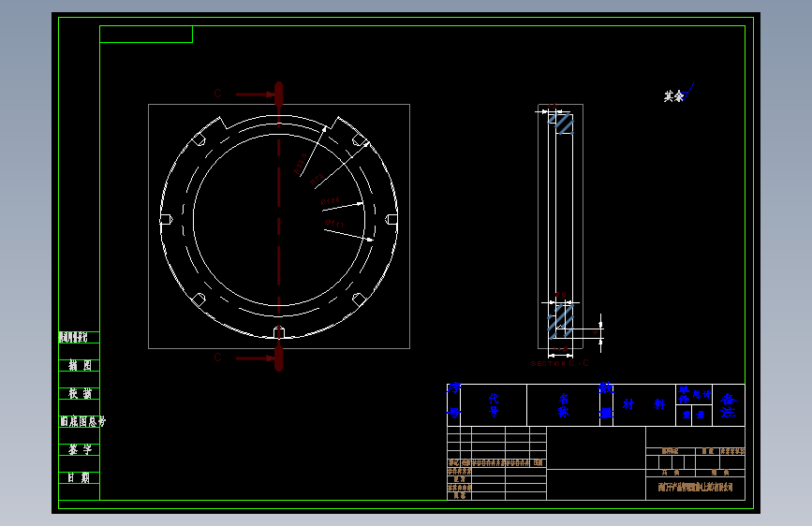Viewport: 812px width, 526px height.
Task: Select the "R73" radius dimension
Action: 317,180
